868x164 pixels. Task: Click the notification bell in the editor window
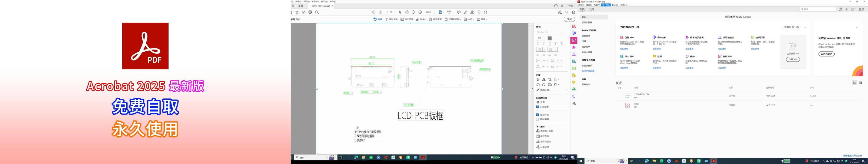coord(562,6)
